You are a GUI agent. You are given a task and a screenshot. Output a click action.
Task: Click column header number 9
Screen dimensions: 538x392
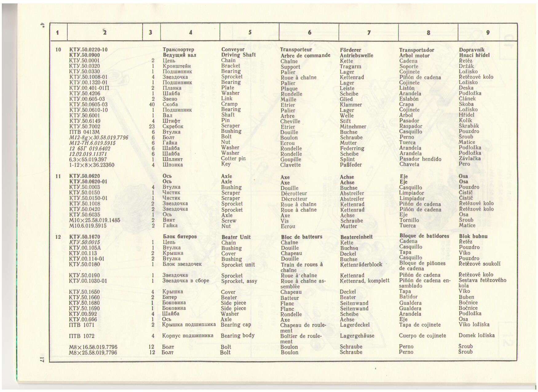click(488, 33)
